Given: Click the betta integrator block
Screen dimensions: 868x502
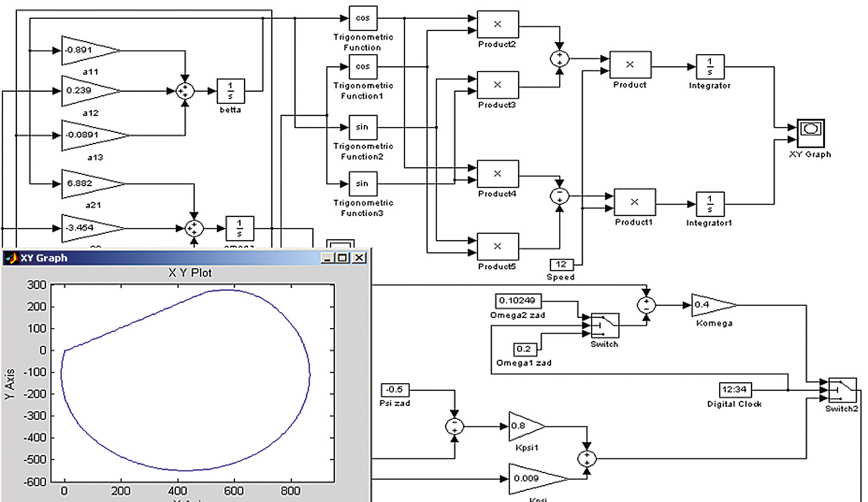Looking at the screenshot, I should point(230,91).
